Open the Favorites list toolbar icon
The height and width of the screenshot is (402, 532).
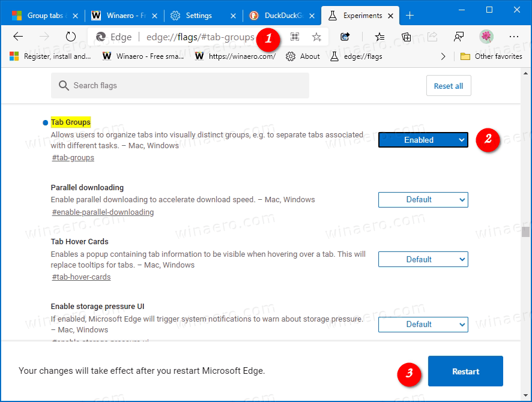[x=379, y=37]
